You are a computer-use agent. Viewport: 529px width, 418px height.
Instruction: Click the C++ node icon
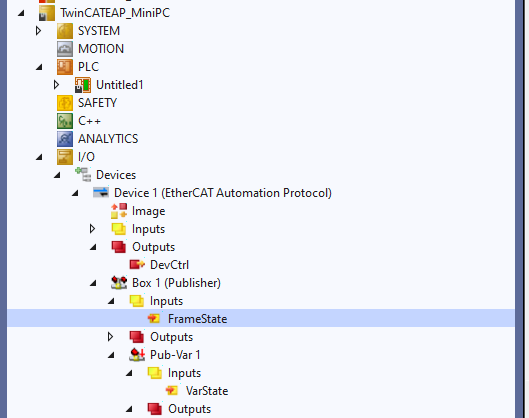(65, 121)
